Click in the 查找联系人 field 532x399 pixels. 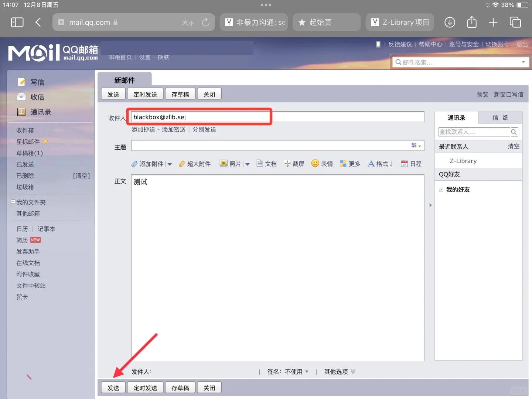474,132
